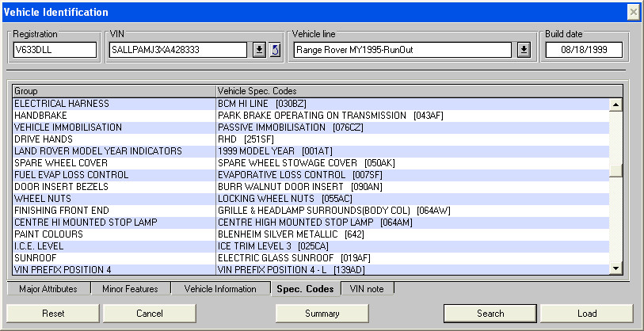The height and width of the screenshot is (331, 644).
Task: Select the PAINT COLOURS row
Action: click(311, 234)
